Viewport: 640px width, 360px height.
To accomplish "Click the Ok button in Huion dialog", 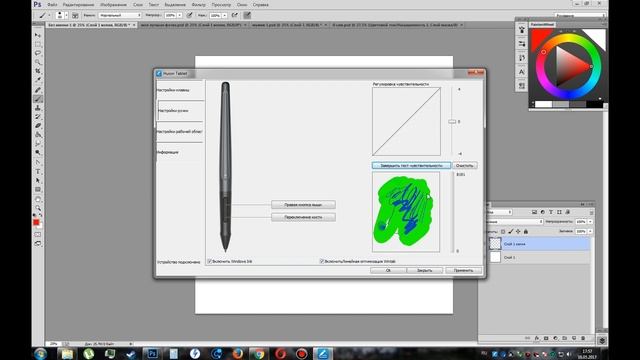I will point(388,270).
